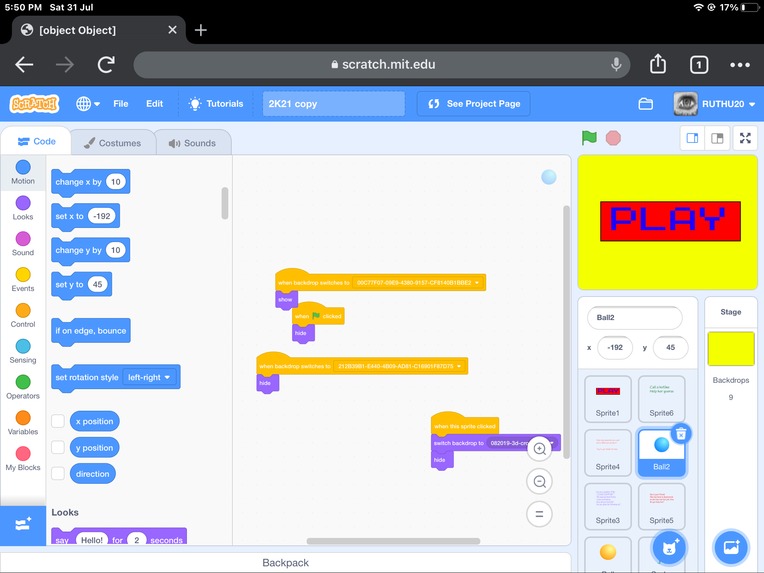
Task: Open the language globe dropdown
Action: coord(88,103)
